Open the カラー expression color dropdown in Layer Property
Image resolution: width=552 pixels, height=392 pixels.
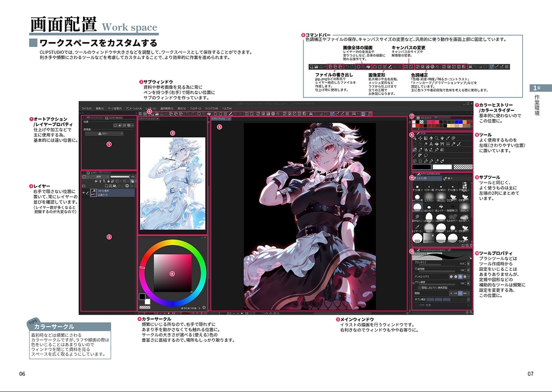pos(105,134)
